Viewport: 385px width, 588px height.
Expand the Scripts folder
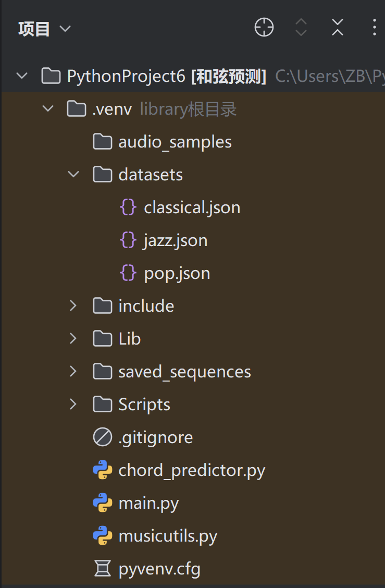73,405
